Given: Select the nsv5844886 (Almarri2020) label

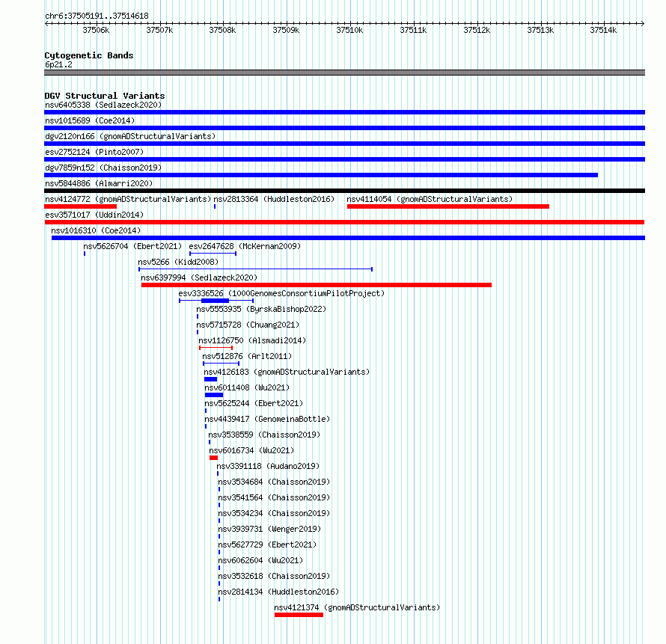Looking at the screenshot, I should click(x=99, y=183).
